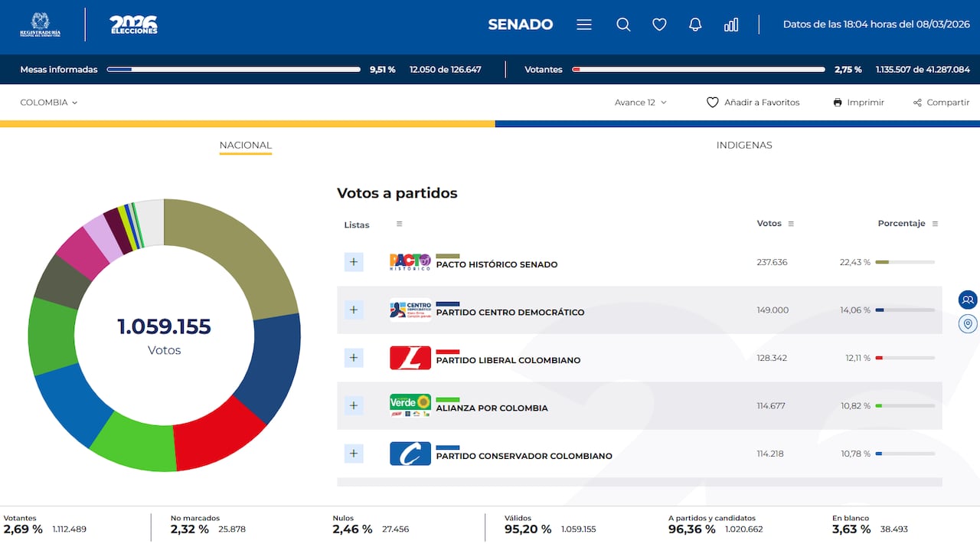Expand PACTO HISTÓRICO SENADO candidate list

point(353,261)
